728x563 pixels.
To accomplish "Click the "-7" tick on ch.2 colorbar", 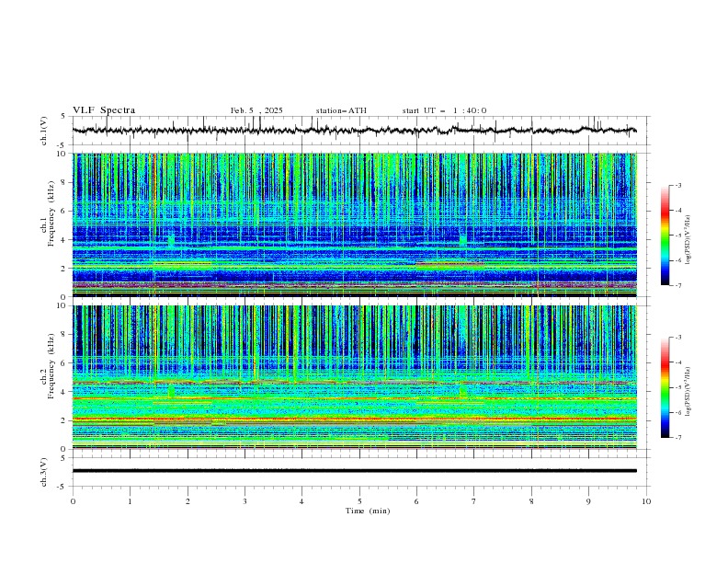I will click(677, 438).
